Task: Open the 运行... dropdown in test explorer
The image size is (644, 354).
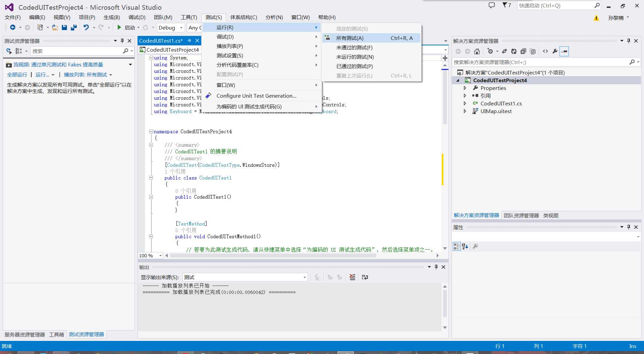Action: [45, 74]
